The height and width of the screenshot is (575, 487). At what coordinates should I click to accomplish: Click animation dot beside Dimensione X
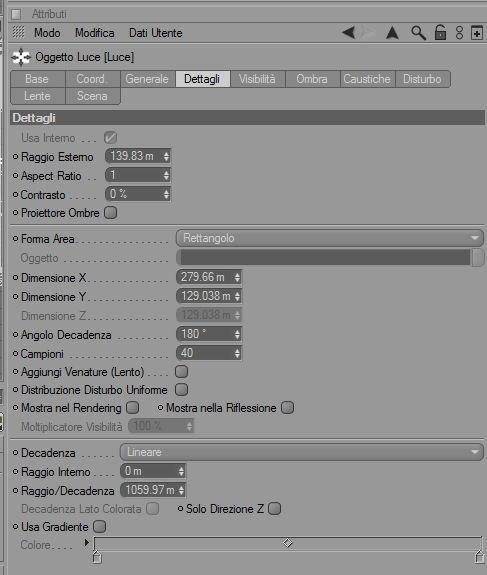15,278
